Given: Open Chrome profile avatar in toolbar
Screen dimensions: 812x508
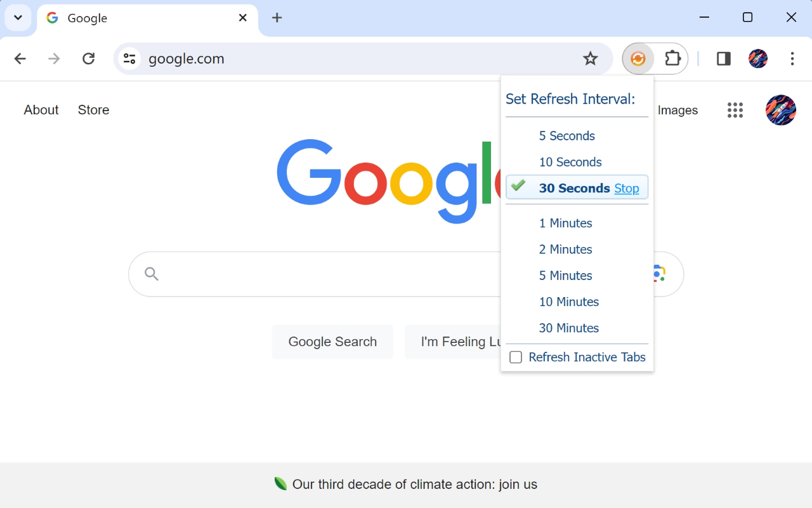Looking at the screenshot, I should (757, 59).
